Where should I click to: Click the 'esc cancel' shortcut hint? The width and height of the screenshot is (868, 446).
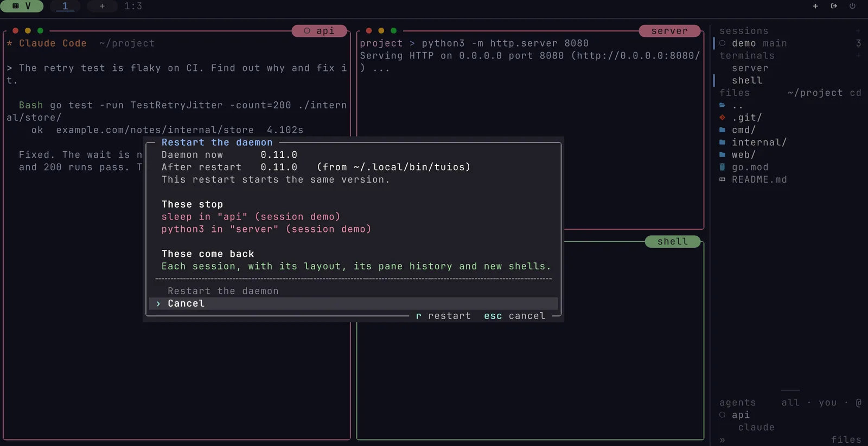pos(514,316)
